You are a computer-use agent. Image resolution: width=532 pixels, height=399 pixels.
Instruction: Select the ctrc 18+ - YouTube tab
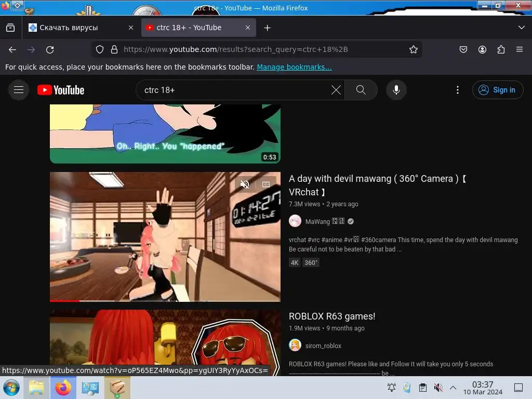click(198, 28)
